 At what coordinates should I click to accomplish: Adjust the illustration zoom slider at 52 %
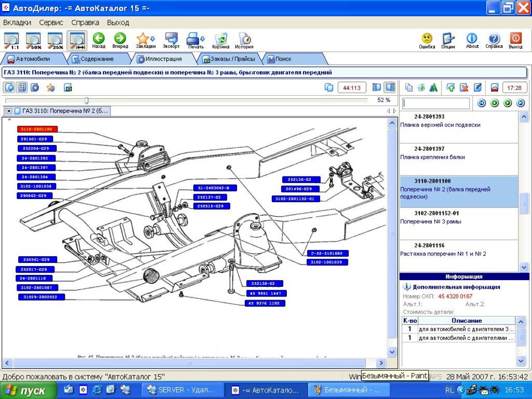coord(86,101)
